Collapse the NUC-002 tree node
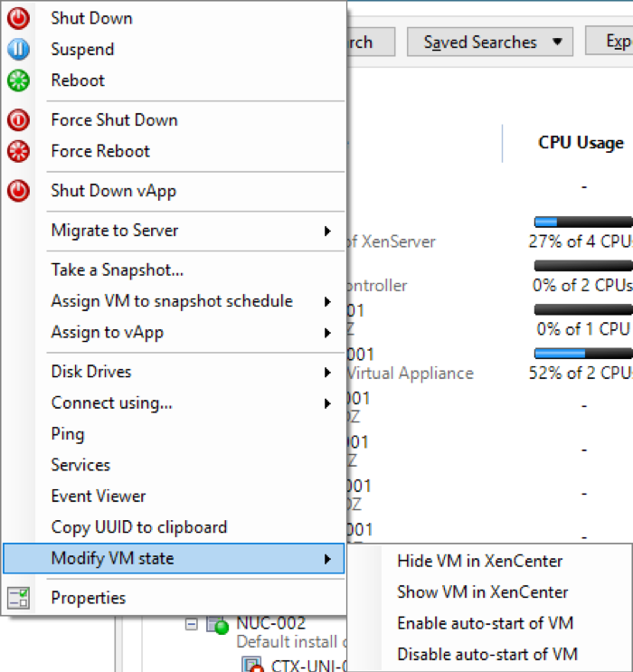The height and width of the screenshot is (672, 633). 192,623
